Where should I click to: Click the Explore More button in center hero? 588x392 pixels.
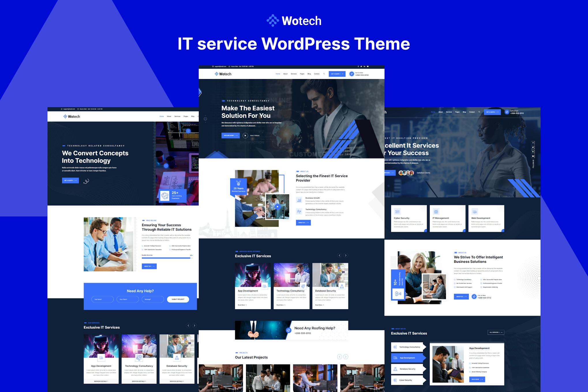click(x=230, y=136)
